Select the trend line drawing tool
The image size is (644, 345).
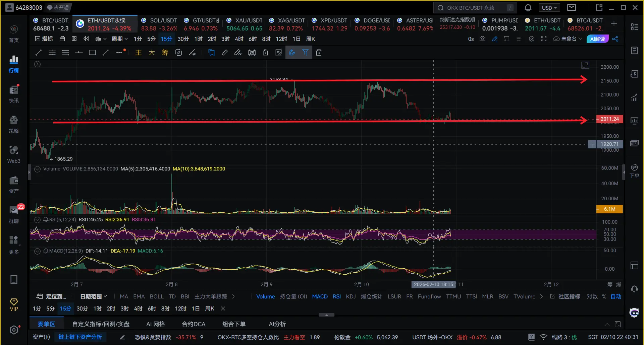click(39, 53)
